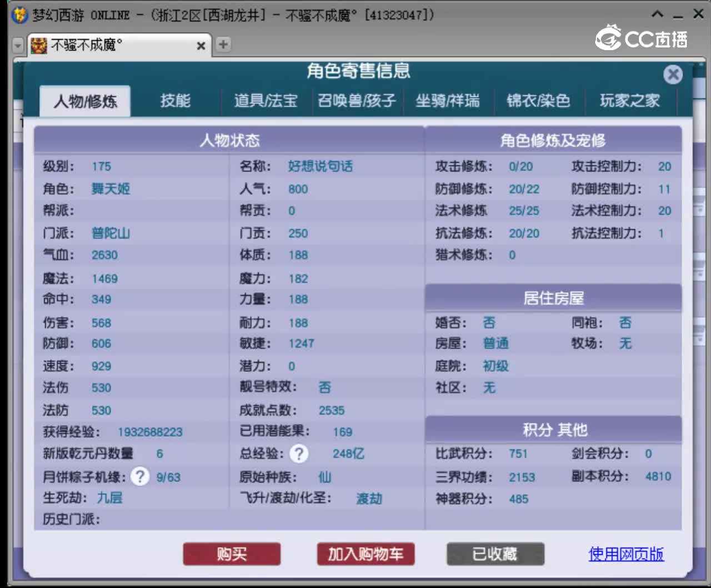Open the help icon next to 月饼粽子机缘
The image size is (711, 588).
click(x=140, y=476)
